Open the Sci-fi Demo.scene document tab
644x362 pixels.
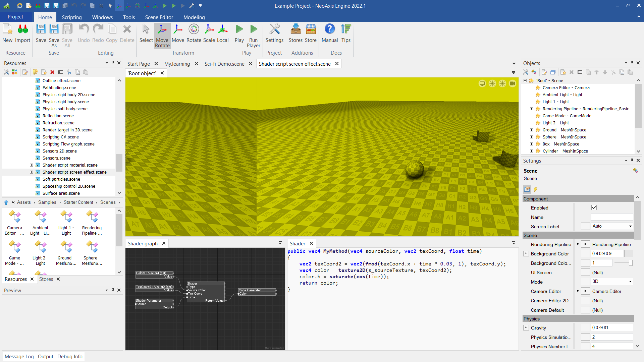coord(224,64)
